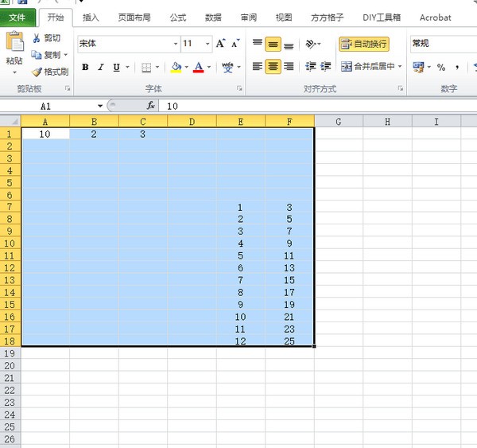
Task: Click the align text left icon
Action: pyautogui.click(x=257, y=67)
